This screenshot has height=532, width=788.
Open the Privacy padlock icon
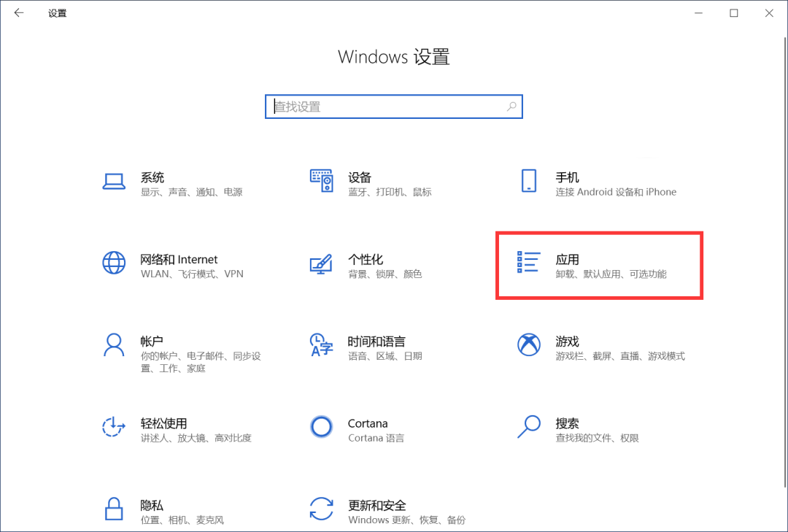click(x=114, y=509)
